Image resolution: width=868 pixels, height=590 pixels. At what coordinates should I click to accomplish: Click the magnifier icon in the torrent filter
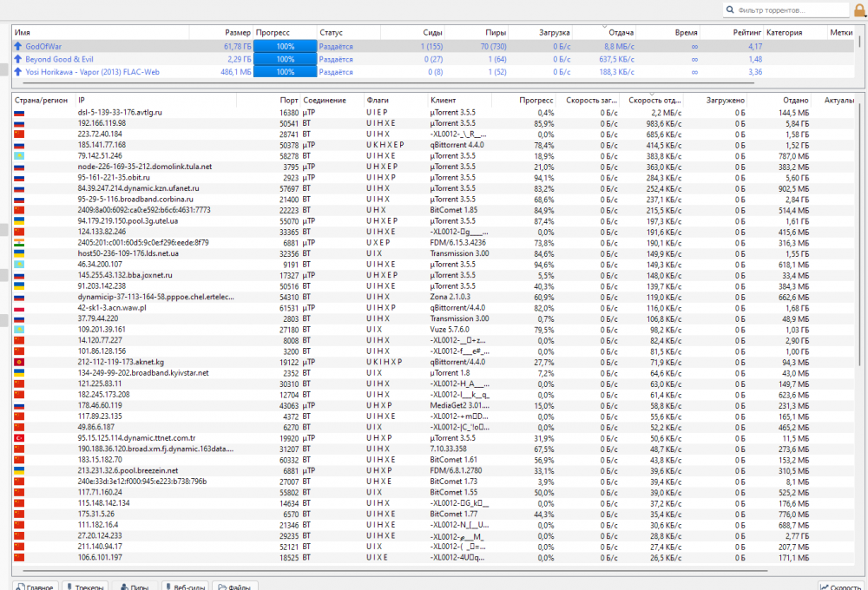point(731,10)
